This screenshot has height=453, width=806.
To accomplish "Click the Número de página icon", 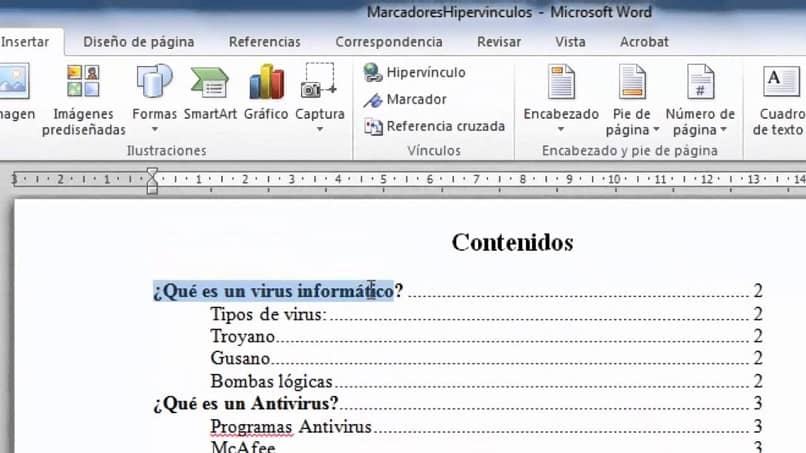I will (x=700, y=82).
